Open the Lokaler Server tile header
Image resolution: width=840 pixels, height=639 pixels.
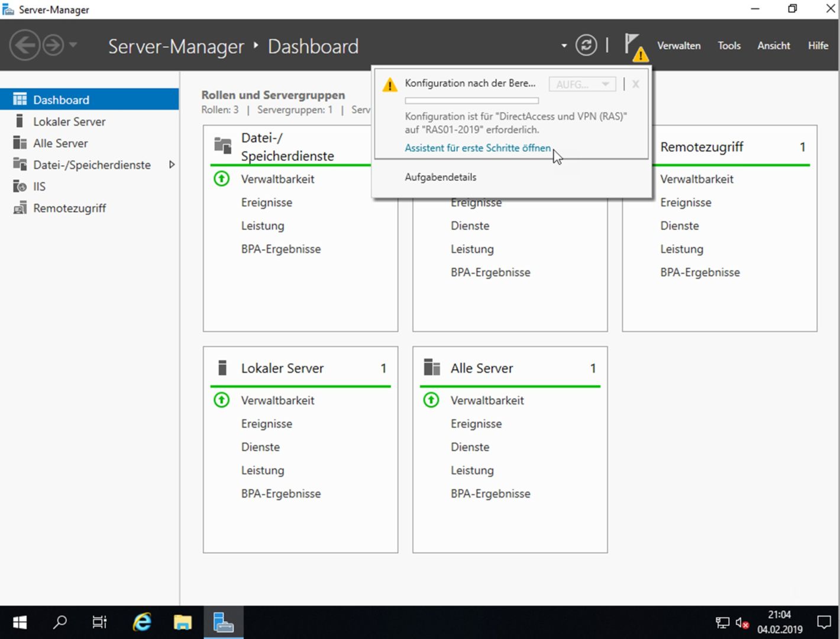282,368
